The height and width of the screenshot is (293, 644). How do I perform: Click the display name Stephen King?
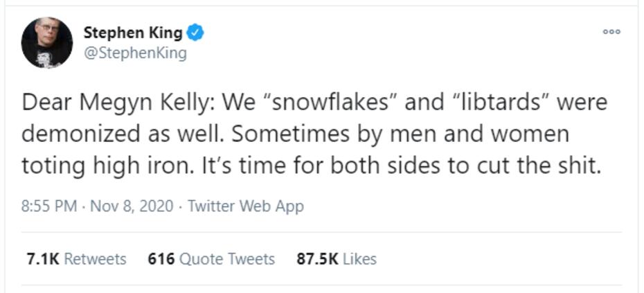[x=133, y=32]
